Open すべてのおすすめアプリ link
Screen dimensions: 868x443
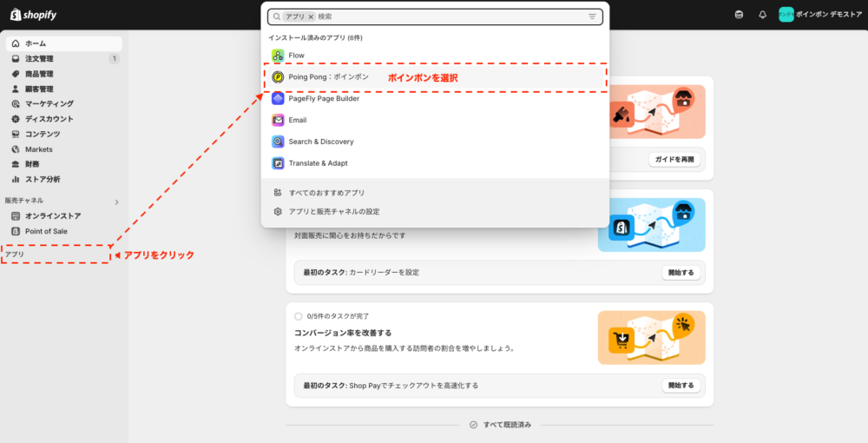click(x=326, y=193)
